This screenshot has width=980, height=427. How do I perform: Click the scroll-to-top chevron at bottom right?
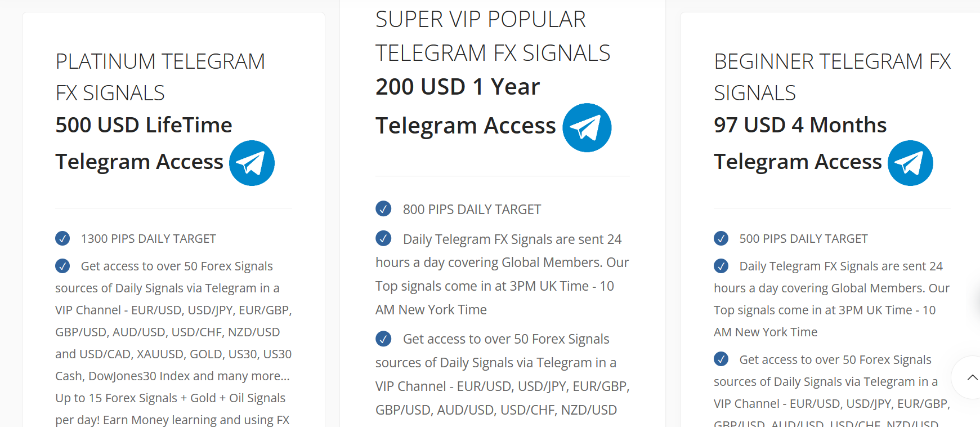tap(973, 377)
